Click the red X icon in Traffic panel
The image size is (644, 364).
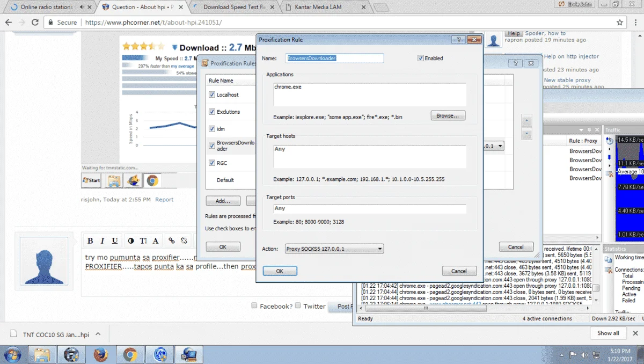[610, 174]
